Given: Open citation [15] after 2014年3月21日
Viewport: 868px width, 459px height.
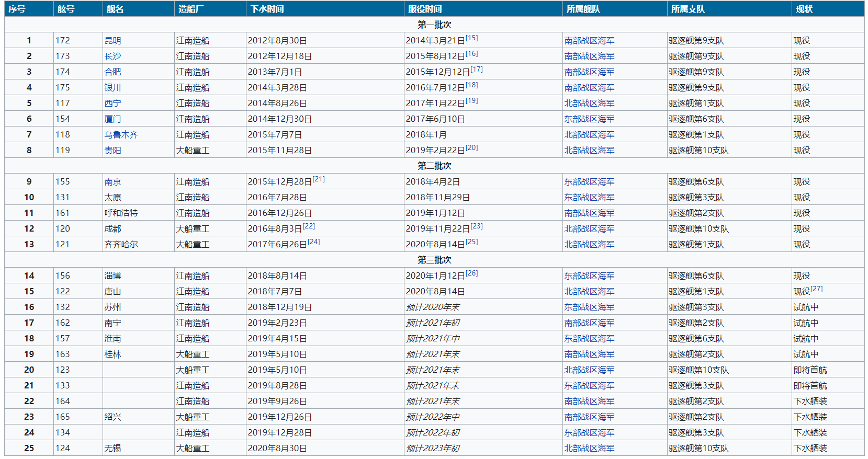Looking at the screenshot, I should [471, 38].
